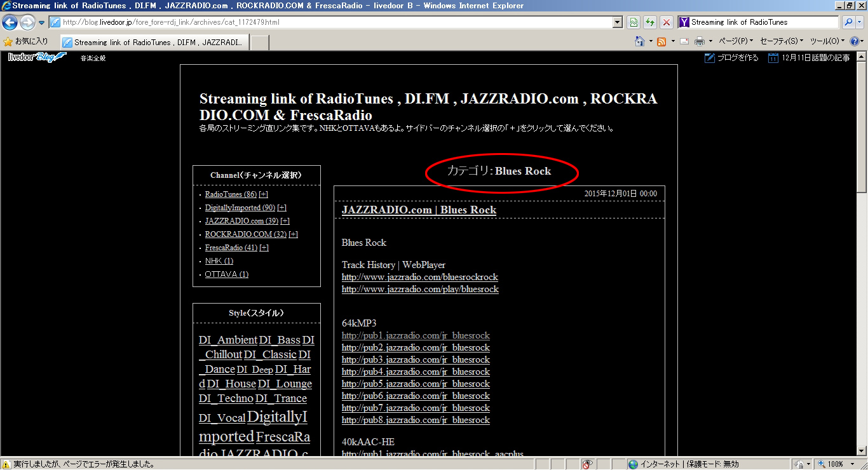This screenshot has width=868, height=470.
Task: Expand the [+] next to JAZZRADIO.com (39)
Action: 285,221
